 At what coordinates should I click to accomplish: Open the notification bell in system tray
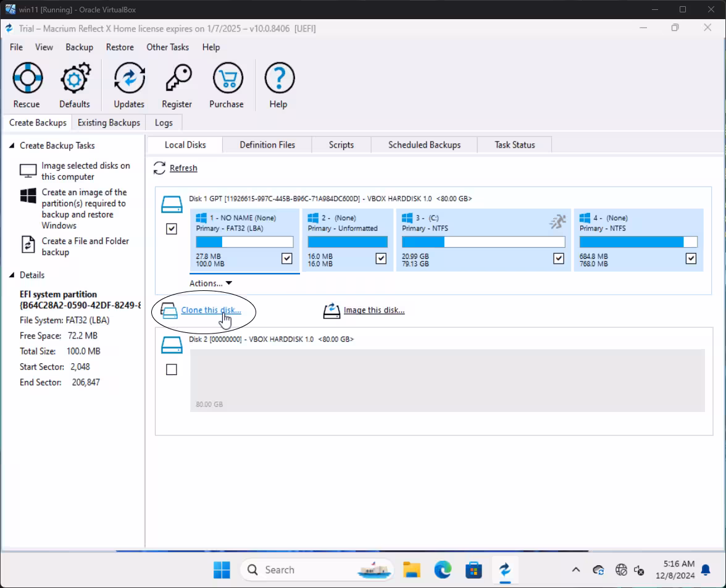(706, 570)
